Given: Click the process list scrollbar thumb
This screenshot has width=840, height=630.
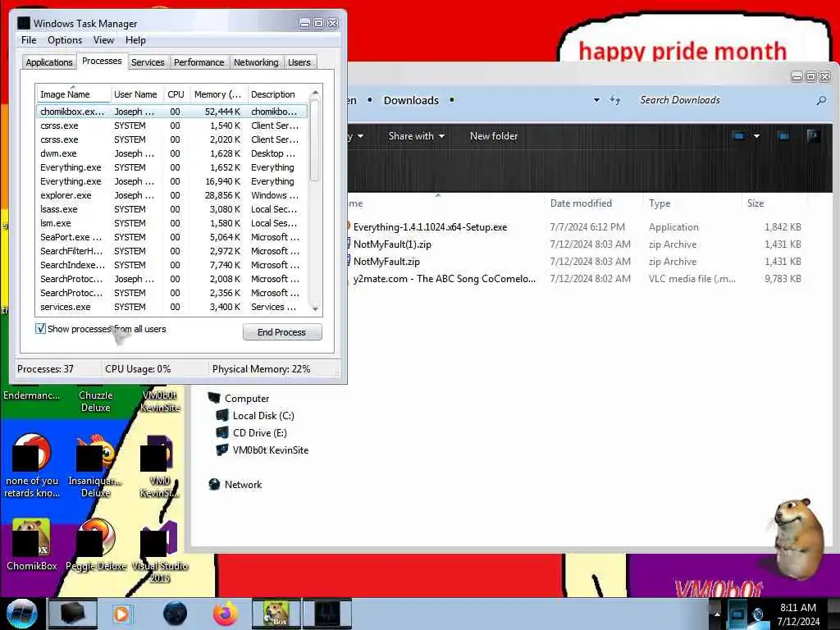Looking at the screenshot, I should (x=315, y=140).
